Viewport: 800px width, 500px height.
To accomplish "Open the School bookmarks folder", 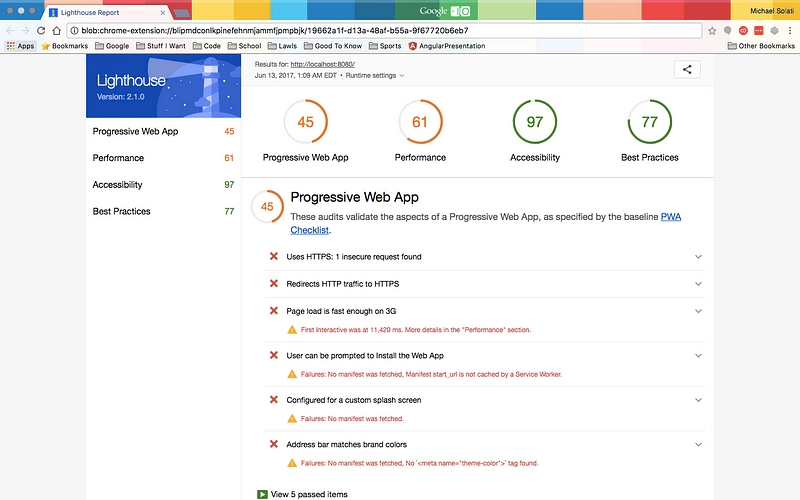I will click(x=244, y=46).
